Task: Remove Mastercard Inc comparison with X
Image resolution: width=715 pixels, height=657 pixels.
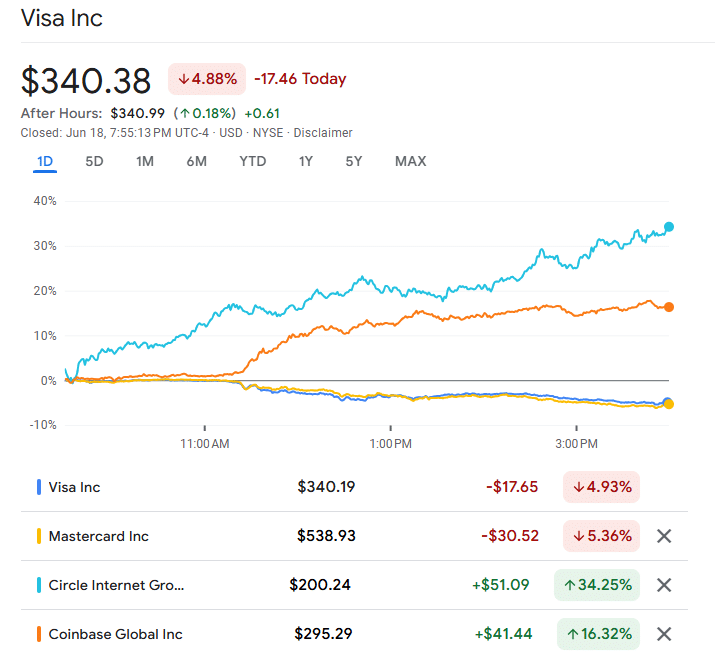Action: (x=664, y=536)
